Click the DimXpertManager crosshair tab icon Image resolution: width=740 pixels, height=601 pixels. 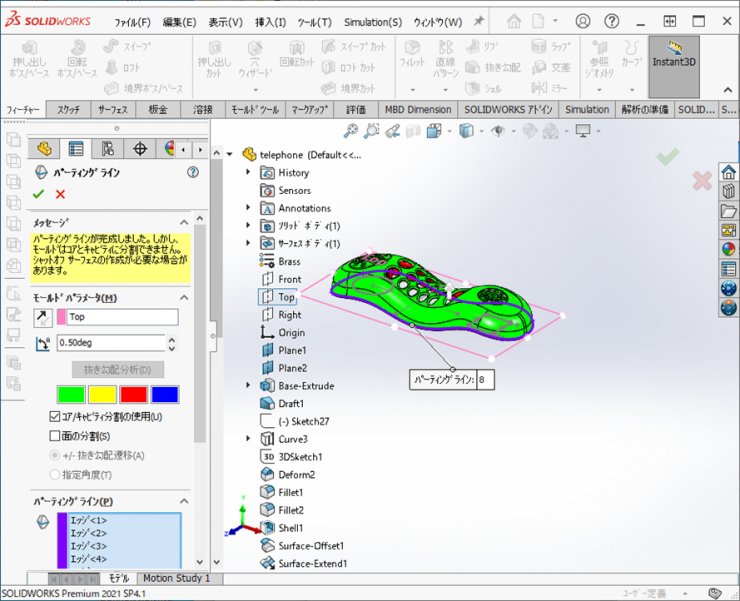pyautogui.click(x=140, y=149)
